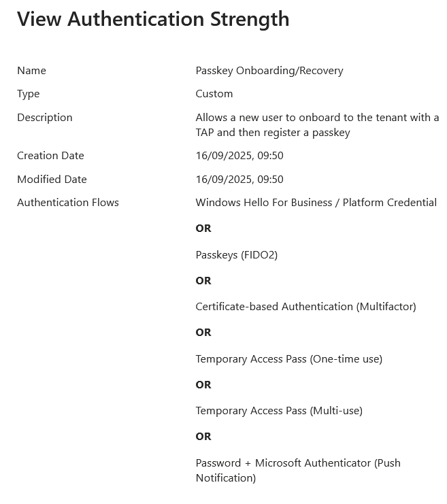
Task: Select Temporary Access Pass (One-time use)
Action: click(288, 359)
